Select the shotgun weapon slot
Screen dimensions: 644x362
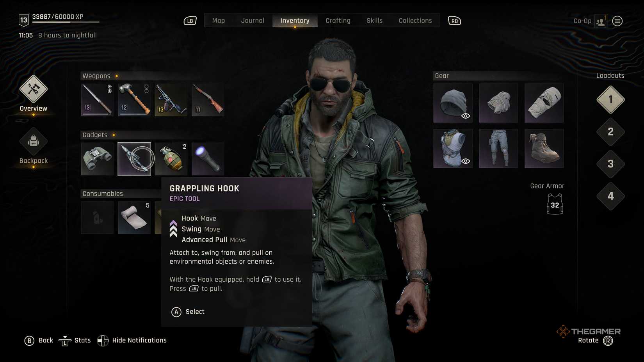[208, 100]
